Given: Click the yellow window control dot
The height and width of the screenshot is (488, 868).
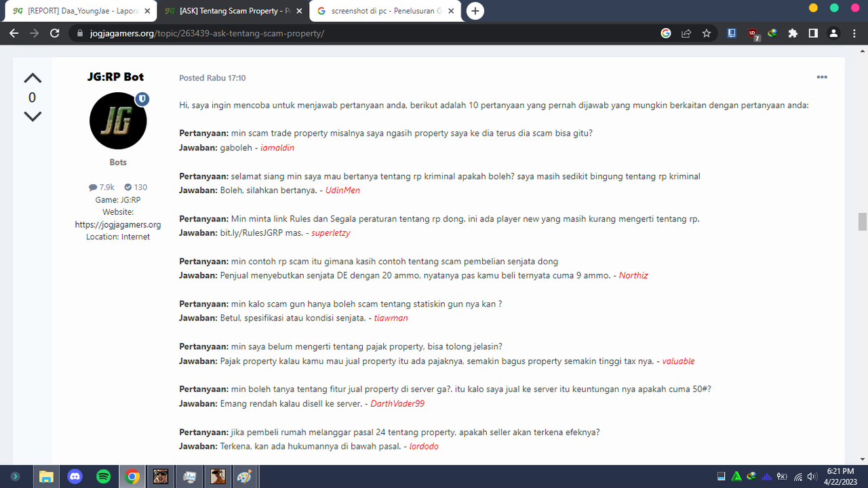Looking at the screenshot, I should 814,8.
